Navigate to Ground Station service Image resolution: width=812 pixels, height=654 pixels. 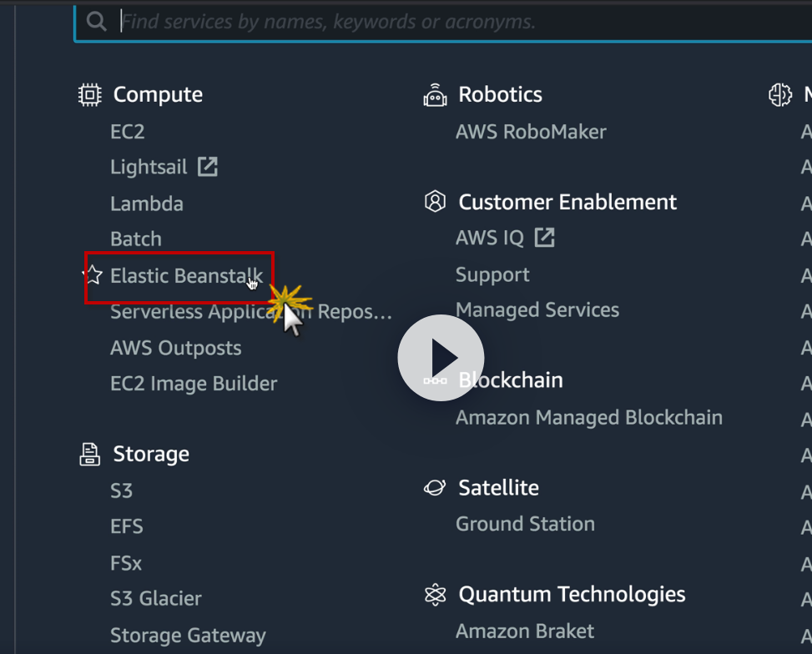[525, 524]
